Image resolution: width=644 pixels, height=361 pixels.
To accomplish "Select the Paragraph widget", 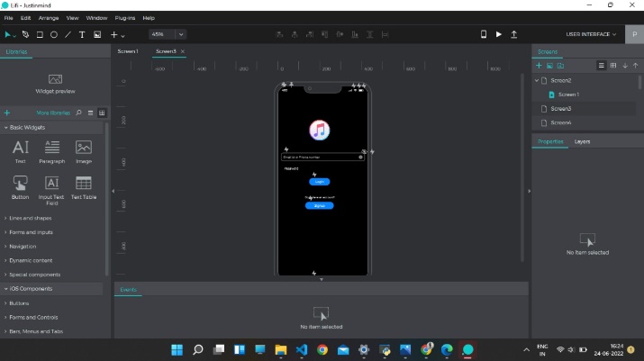I will tap(51, 152).
